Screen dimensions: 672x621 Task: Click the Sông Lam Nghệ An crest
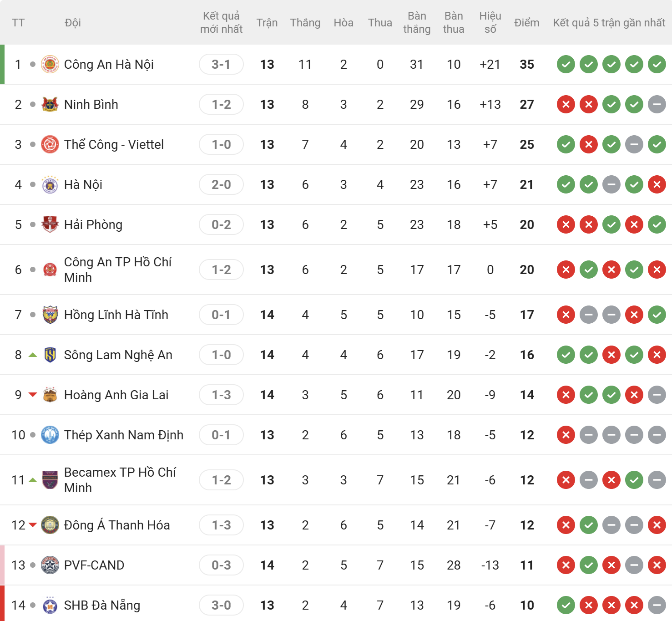click(x=50, y=355)
